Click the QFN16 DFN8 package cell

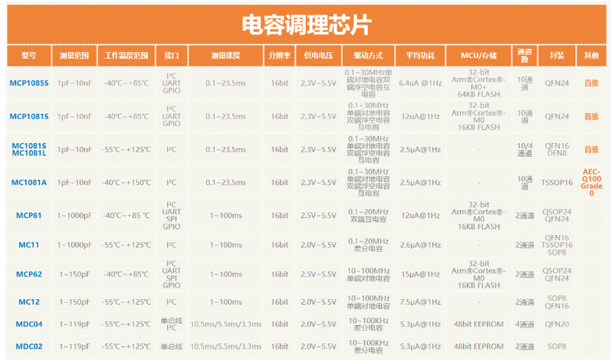point(556,150)
